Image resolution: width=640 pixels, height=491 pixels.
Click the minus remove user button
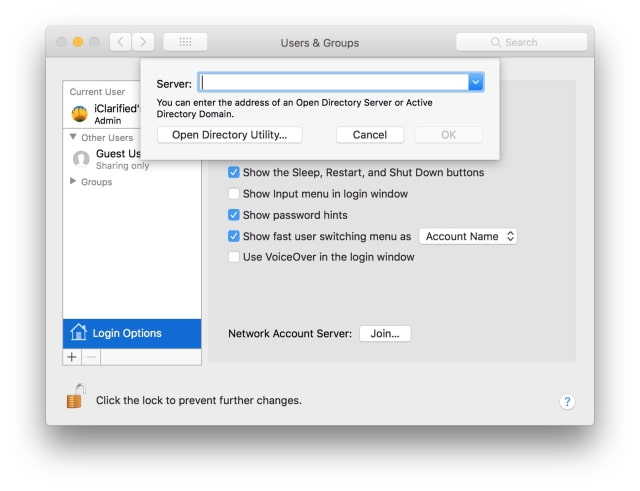(x=91, y=357)
